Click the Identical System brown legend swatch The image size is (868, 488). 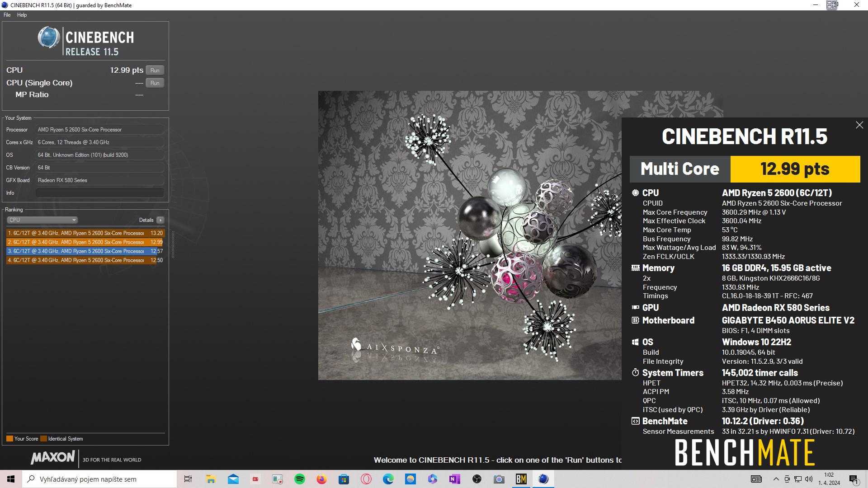[x=43, y=439]
